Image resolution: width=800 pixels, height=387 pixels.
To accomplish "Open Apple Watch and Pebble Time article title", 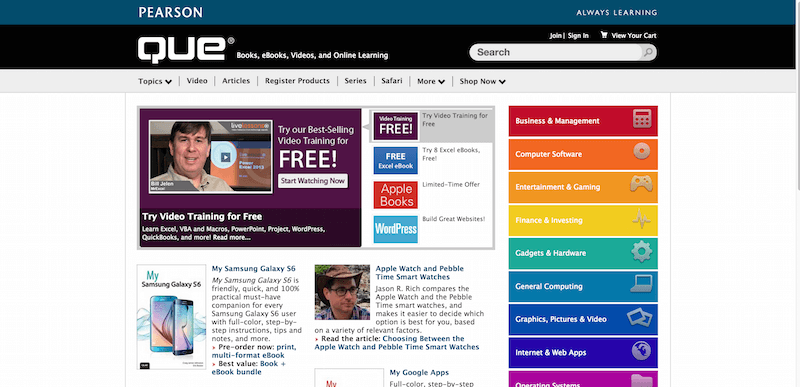I will [x=419, y=273].
